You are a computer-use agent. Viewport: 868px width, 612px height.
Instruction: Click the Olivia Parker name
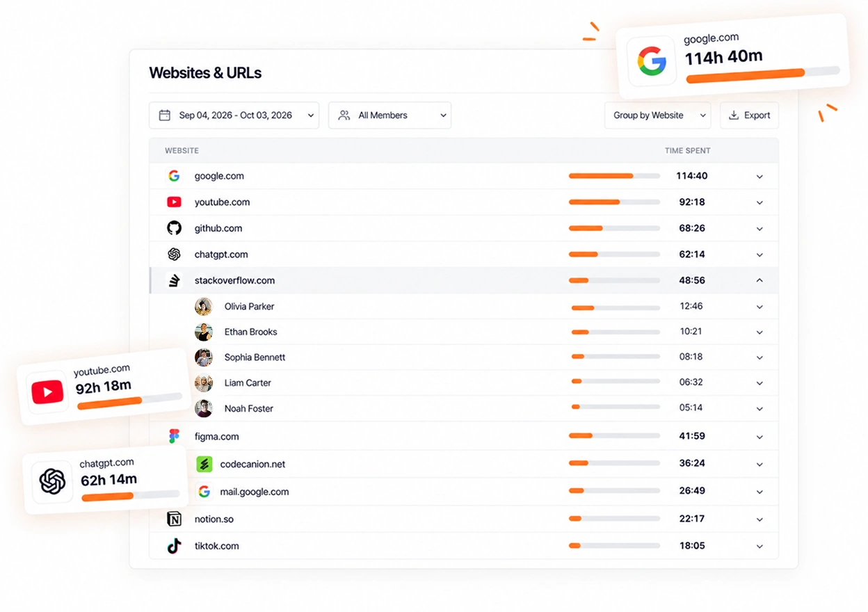[x=249, y=307]
